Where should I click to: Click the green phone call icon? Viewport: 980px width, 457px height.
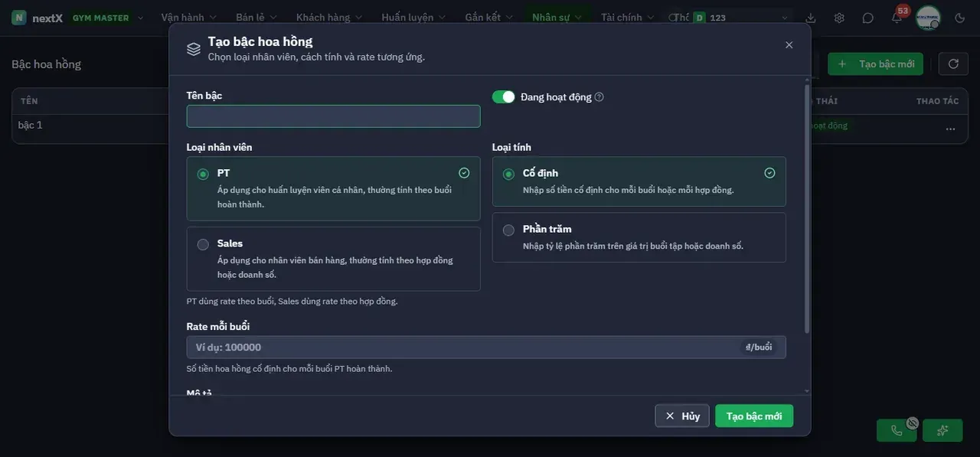(x=897, y=430)
